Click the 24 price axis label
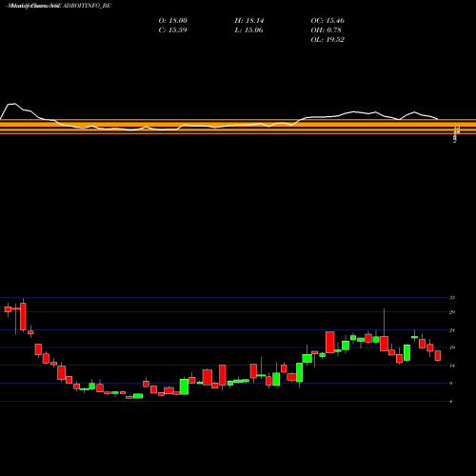The width and height of the screenshot is (476, 476). click(x=452, y=330)
